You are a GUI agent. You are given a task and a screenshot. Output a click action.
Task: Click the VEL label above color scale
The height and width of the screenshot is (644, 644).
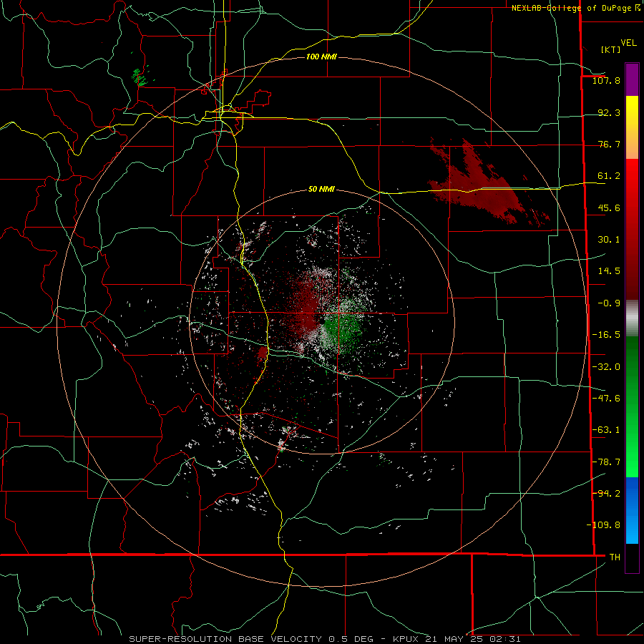click(629, 43)
